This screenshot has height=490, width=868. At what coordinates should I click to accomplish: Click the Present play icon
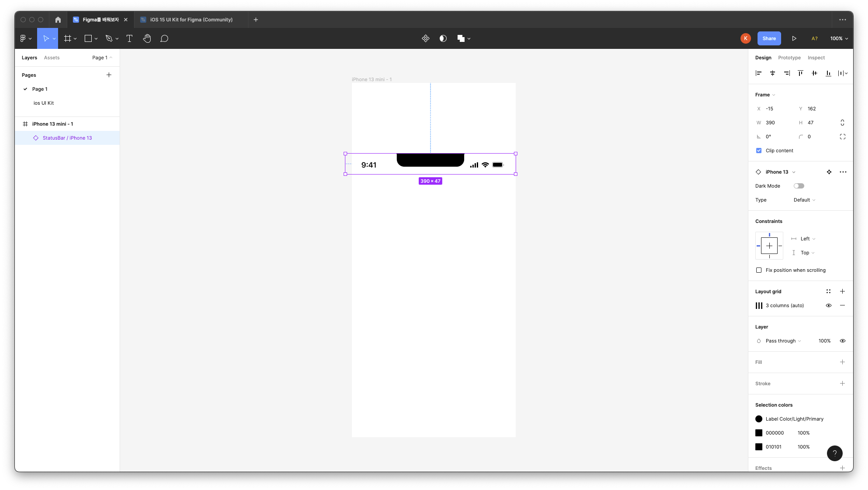[794, 38]
